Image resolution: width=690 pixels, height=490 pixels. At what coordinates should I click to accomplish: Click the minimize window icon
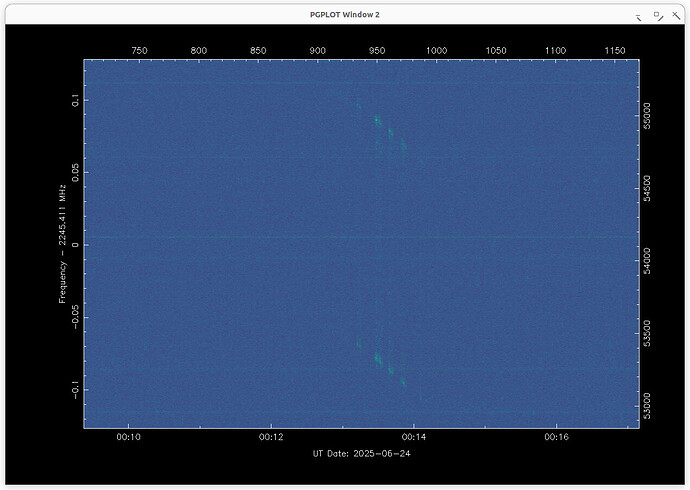(639, 17)
